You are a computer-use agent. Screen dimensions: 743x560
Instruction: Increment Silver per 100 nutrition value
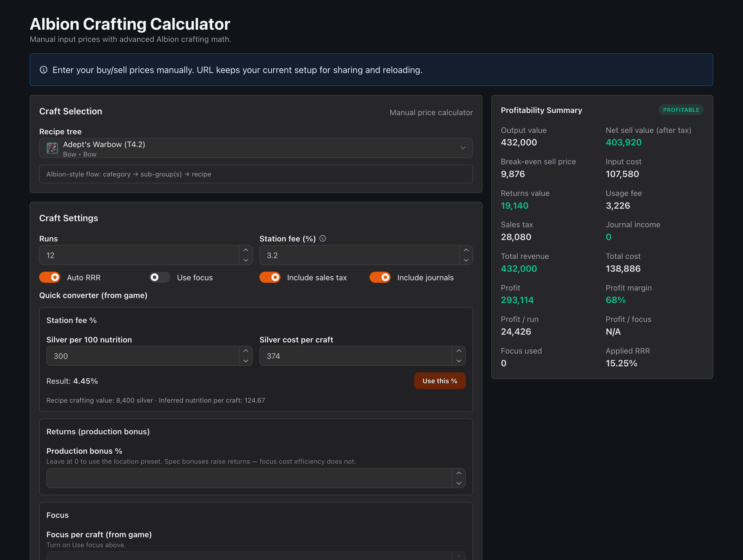point(246,351)
